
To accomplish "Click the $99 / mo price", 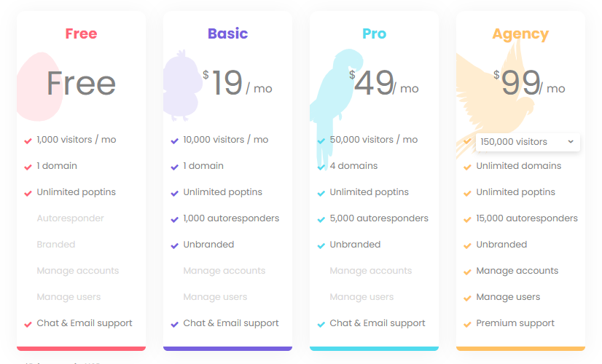I will (x=529, y=84).
